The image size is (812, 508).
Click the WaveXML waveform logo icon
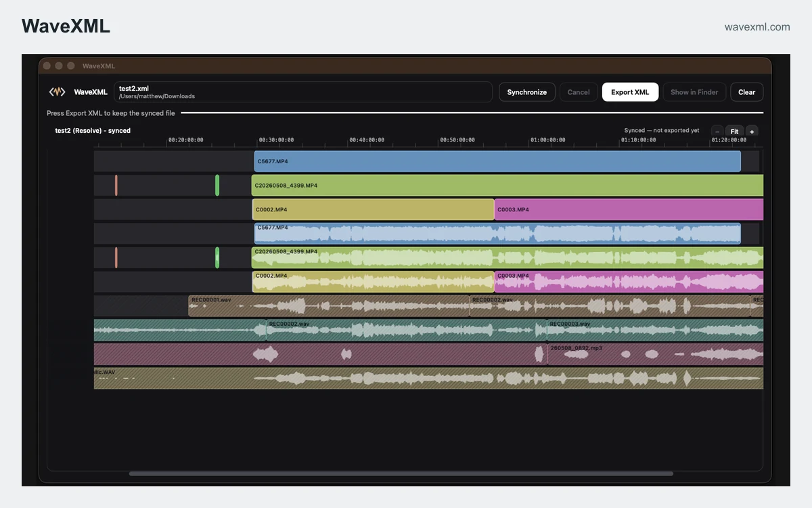click(x=57, y=92)
